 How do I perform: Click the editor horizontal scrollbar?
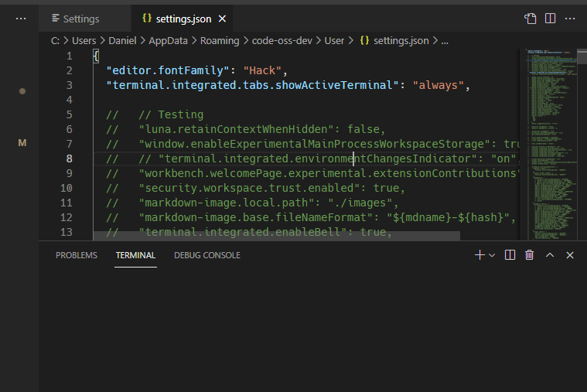pos(277,236)
